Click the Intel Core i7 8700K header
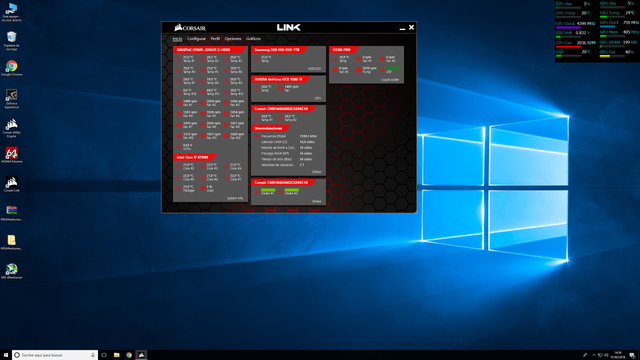The width and height of the screenshot is (640, 360). pyautogui.click(x=194, y=157)
